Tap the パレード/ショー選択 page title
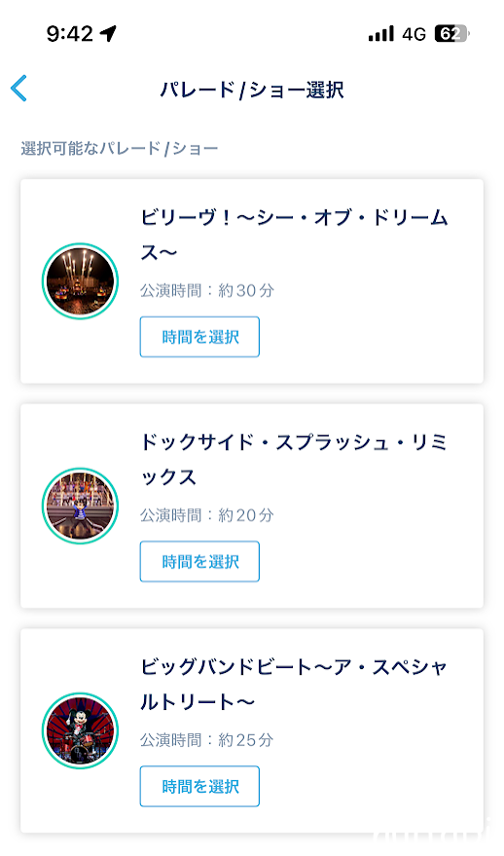This screenshot has height=856, width=504. click(252, 90)
